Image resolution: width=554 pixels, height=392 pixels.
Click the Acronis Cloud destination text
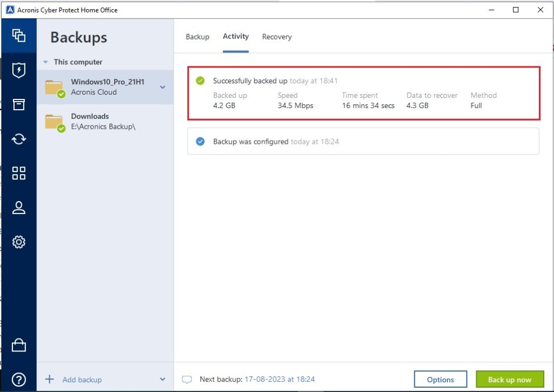pyautogui.click(x=94, y=92)
